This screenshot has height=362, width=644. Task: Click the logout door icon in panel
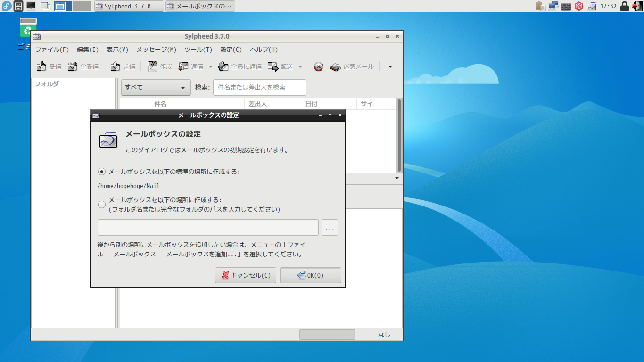636,6
